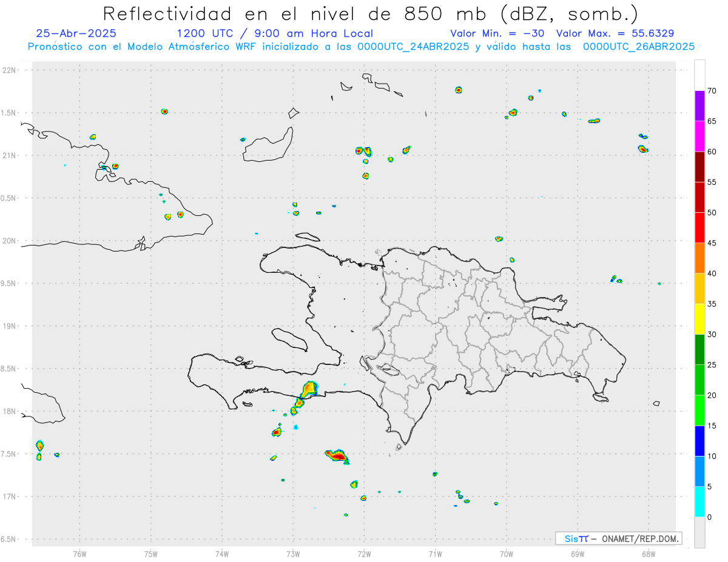The width and height of the screenshot is (728, 562).
Task: Click the '75W' longitude axis label
Action: pyautogui.click(x=151, y=554)
